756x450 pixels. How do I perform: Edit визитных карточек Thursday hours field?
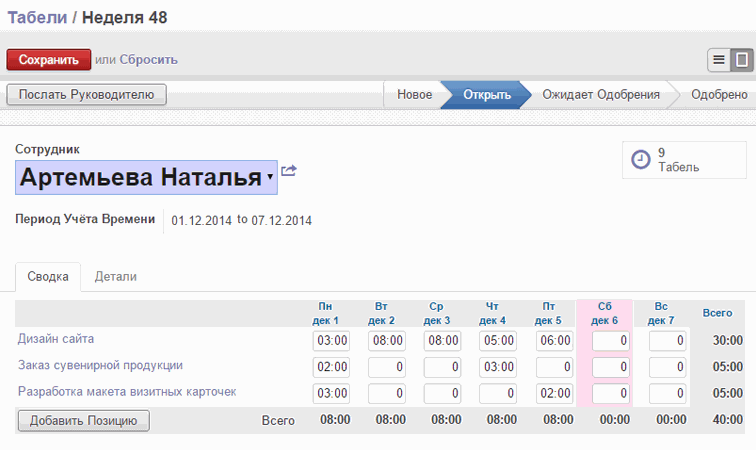coord(498,394)
